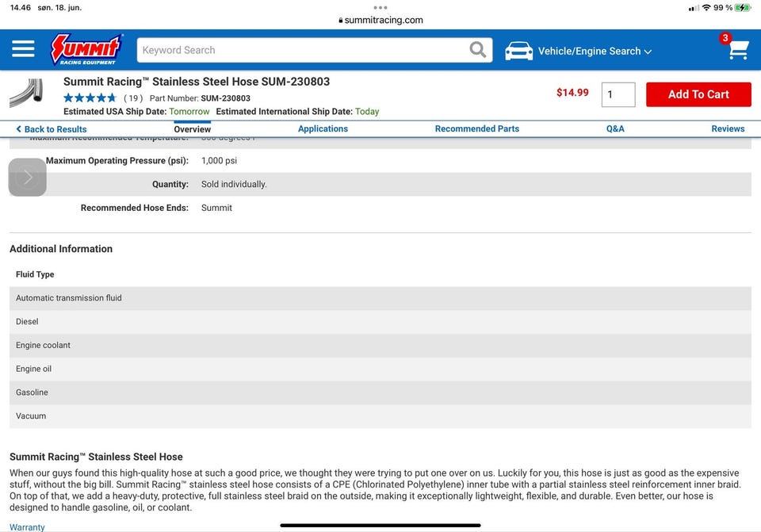Select the Vacuum row
This screenshot has width=761, height=532.
[380, 416]
